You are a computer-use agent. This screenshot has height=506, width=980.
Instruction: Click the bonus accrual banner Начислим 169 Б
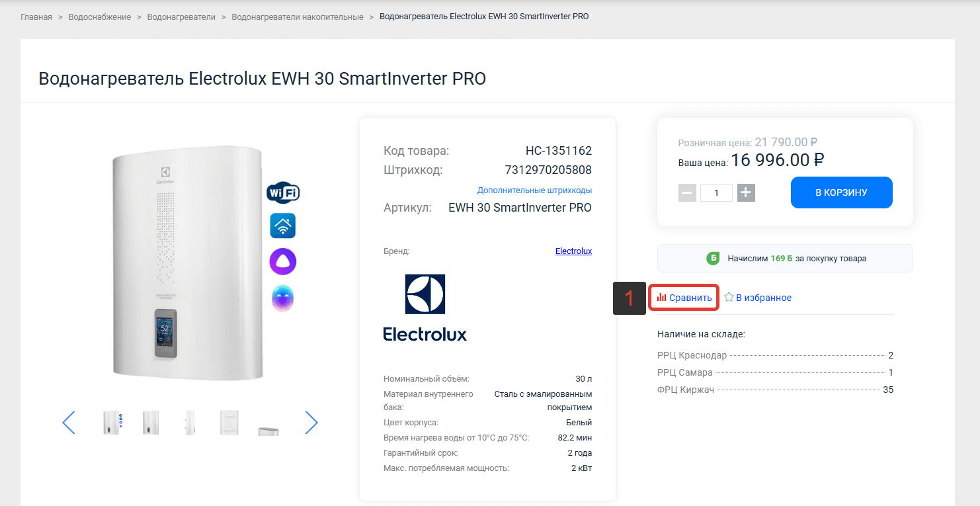[x=785, y=259]
